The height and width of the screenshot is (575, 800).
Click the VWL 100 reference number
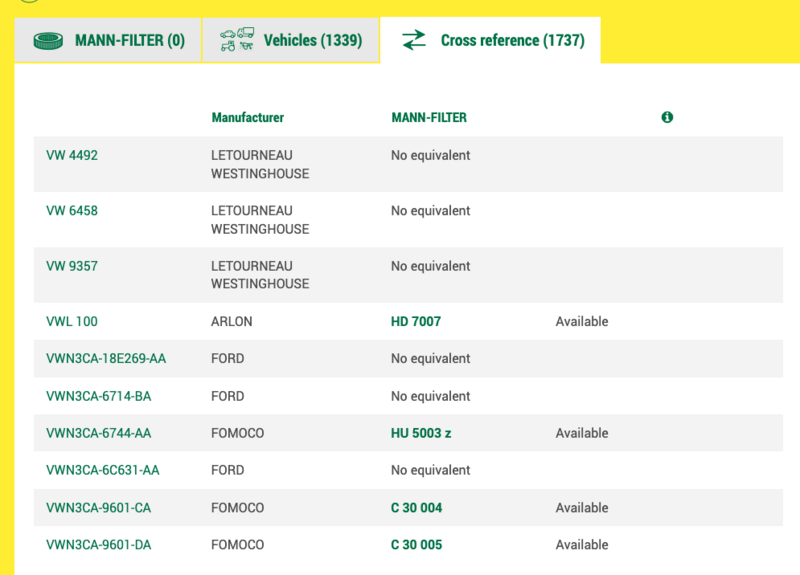click(72, 321)
